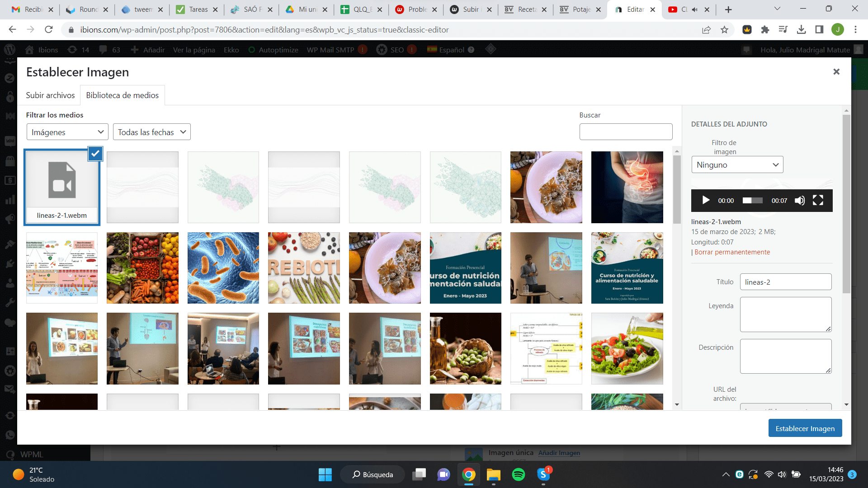Open the Ibions site home menu

coord(42,50)
